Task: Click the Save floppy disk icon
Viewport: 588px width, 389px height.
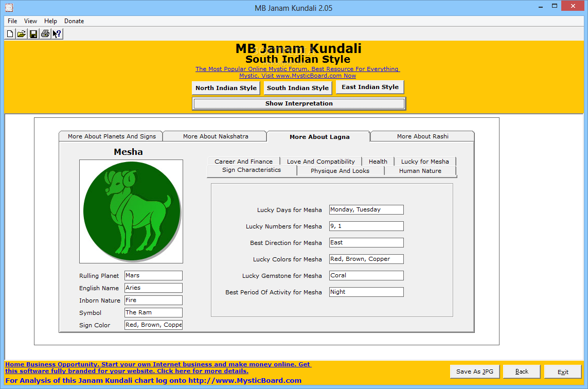Action: tap(33, 34)
